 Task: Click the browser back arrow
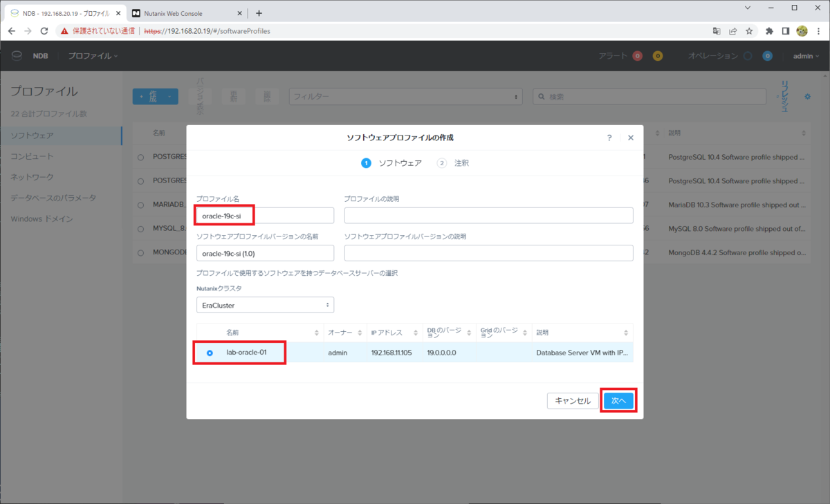(x=11, y=31)
